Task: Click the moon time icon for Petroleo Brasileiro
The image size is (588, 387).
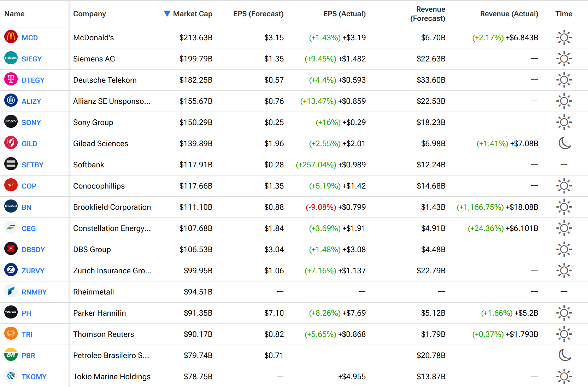Action: tap(565, 355)
